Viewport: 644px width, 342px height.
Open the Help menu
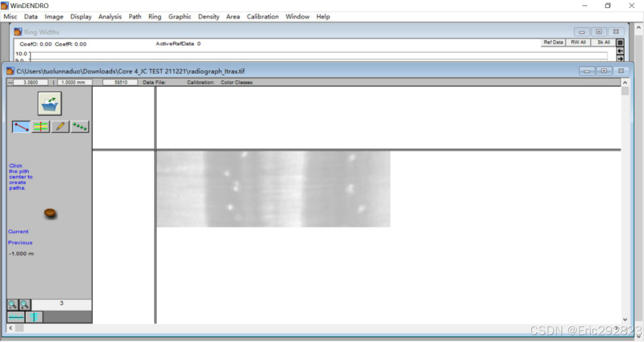click(x=323, y=17)
